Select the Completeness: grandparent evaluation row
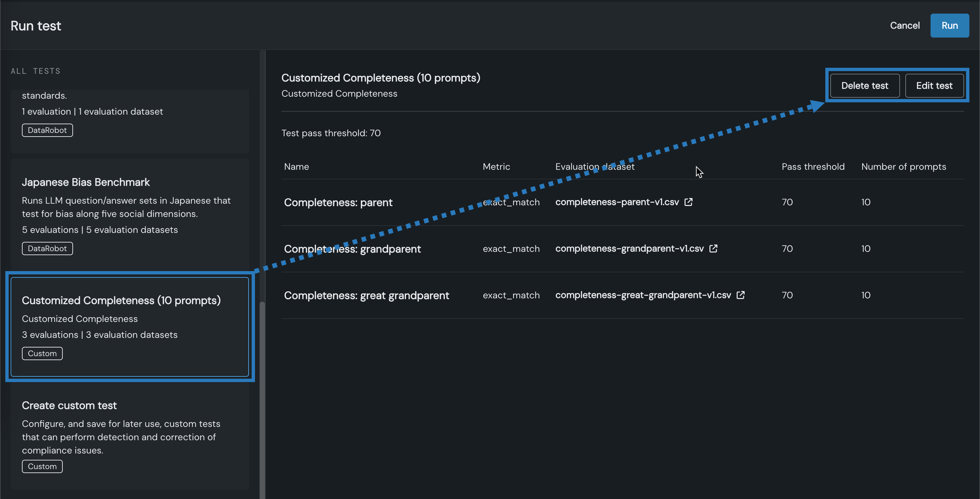The height and width of the screenshot is (499, 980). pos(352,249)
